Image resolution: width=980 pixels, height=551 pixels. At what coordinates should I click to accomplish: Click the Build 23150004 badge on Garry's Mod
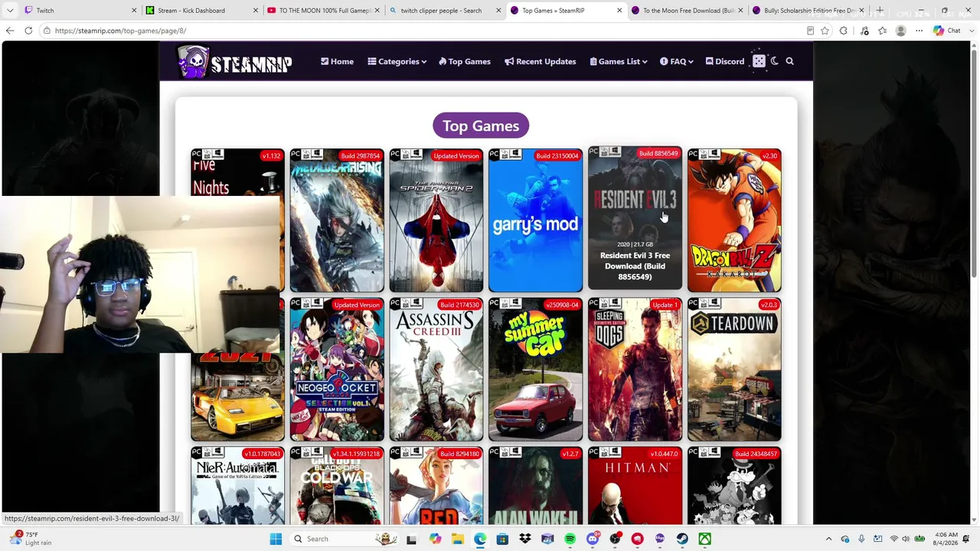[x=557, y=156]
